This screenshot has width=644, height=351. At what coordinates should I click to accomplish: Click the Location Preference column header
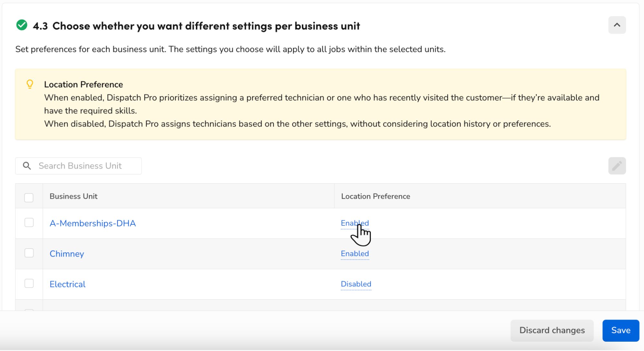(x=375, y=196)
